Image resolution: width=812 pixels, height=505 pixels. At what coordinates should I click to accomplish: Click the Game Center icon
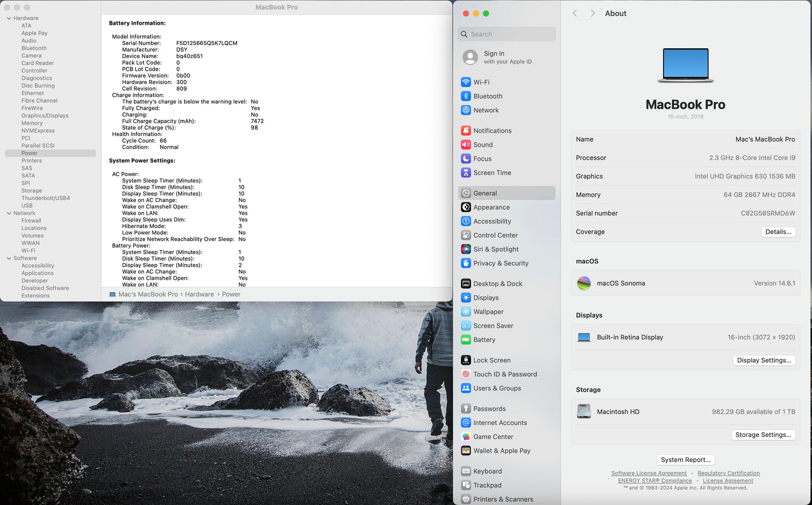click(466, 436)
